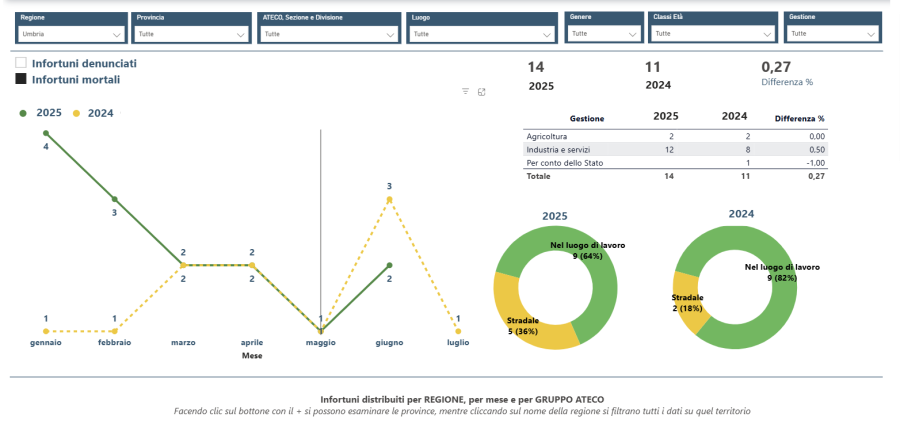This screenshot has width=900, height=432.
Task: Click the focus mode icon above the chart
Action: pos(482,91)
